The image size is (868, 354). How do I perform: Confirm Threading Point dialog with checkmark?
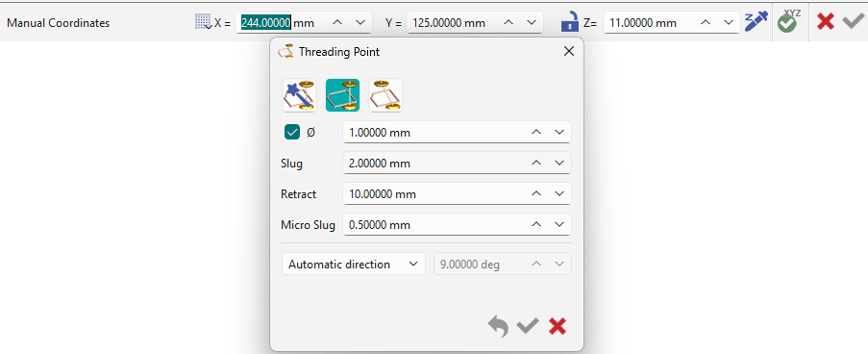click(528, 326)
